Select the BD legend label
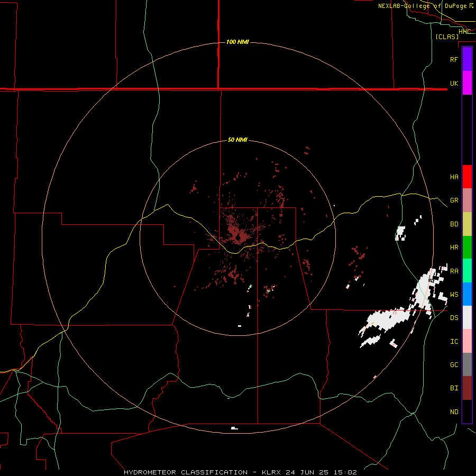 454,224
